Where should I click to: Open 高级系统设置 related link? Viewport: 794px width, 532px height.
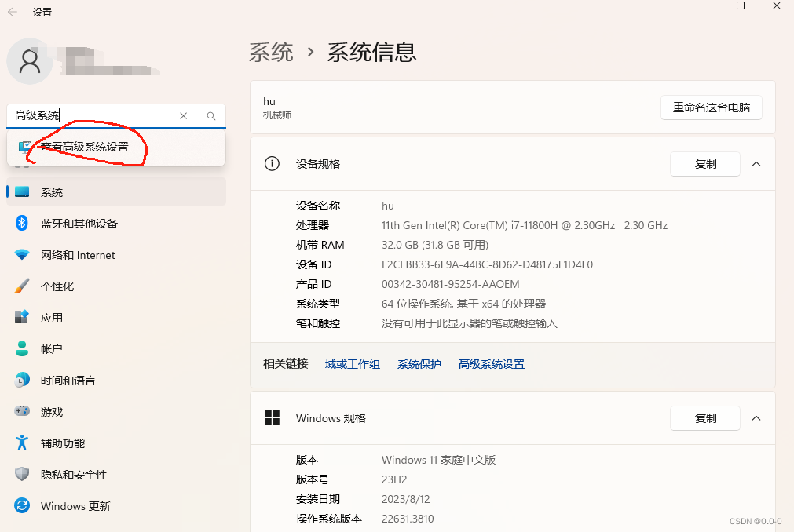pos(491,364)
